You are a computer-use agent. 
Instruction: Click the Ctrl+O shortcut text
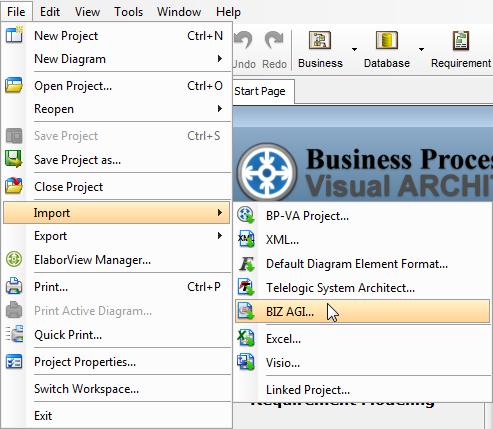205,86
